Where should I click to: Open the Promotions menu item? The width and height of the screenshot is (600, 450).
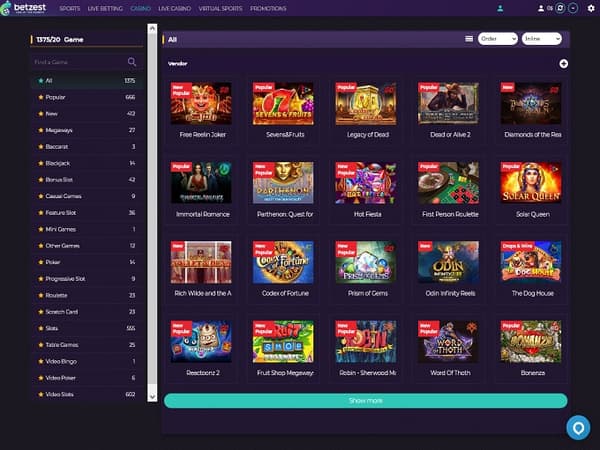268,8
